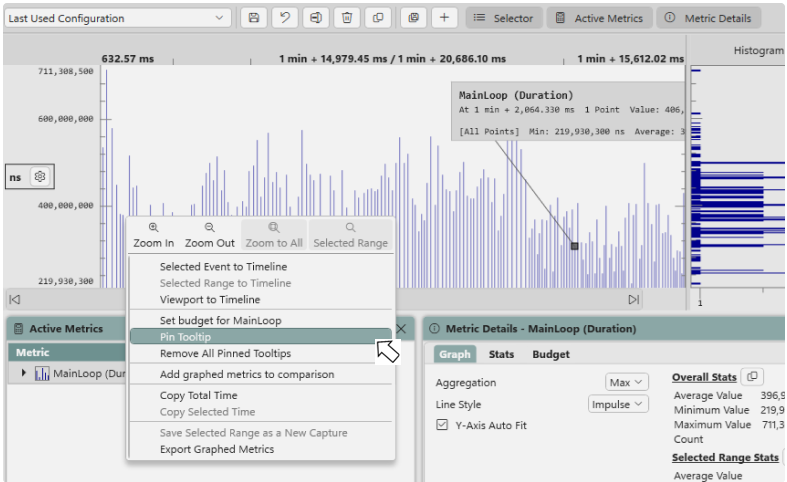The image size is (787, 482).
Task: Switch to the Graph tab
Action: (x=455, y=354)
